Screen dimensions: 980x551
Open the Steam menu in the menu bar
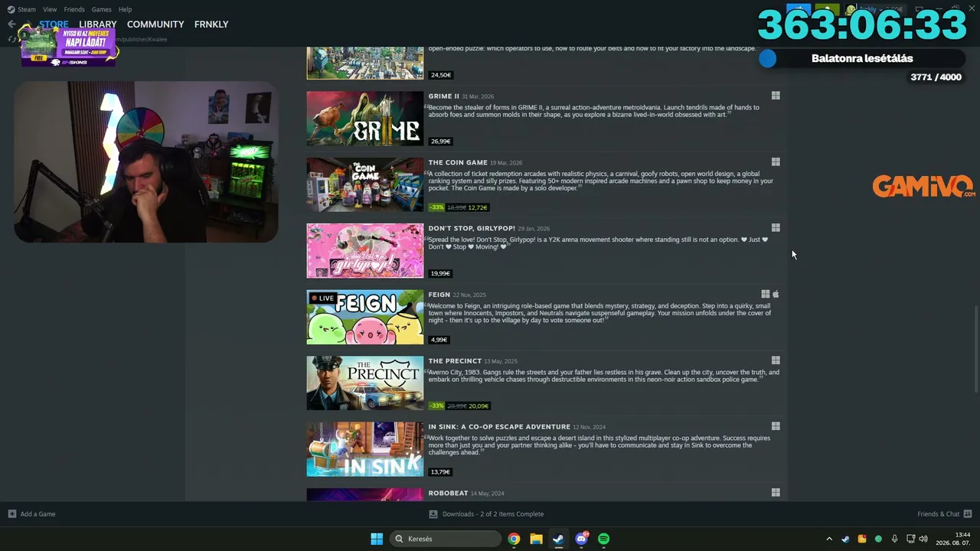[x=27, y=9]
